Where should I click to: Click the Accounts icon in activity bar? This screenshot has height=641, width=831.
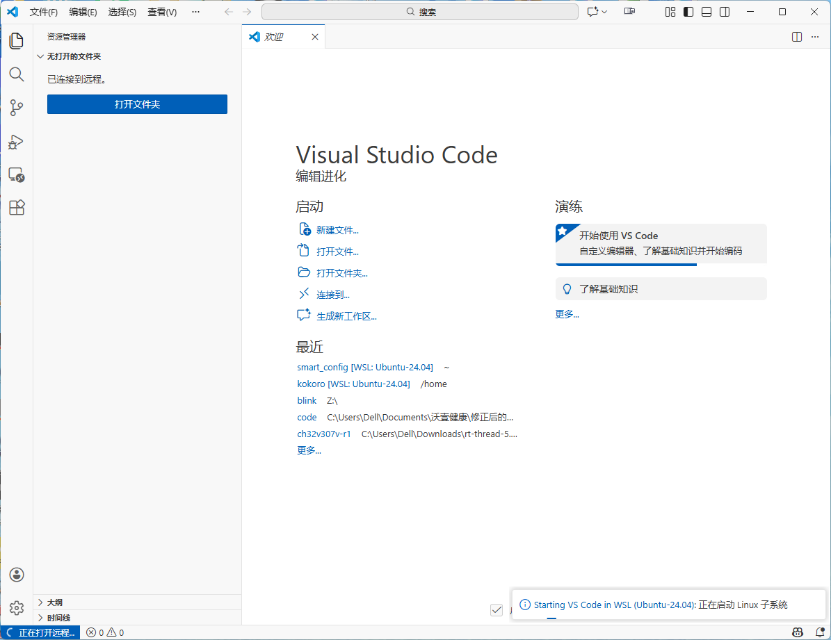click(x=16, y=574)
